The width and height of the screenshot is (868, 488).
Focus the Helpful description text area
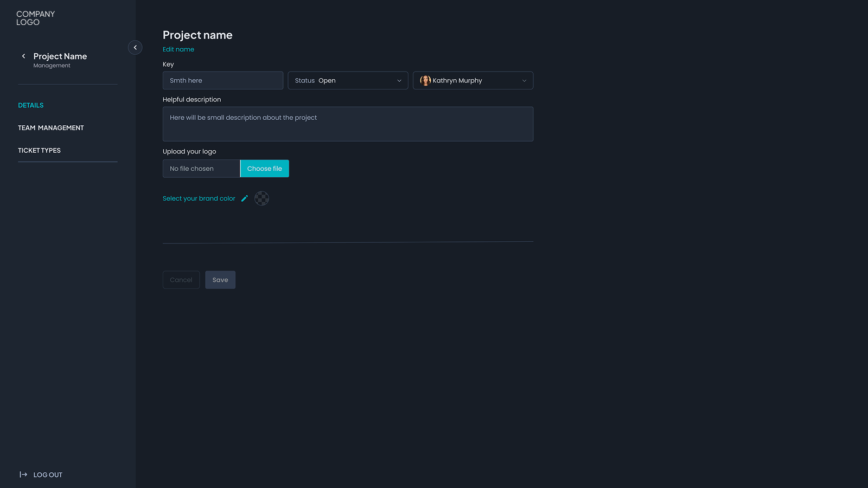[x=348, y=124]
